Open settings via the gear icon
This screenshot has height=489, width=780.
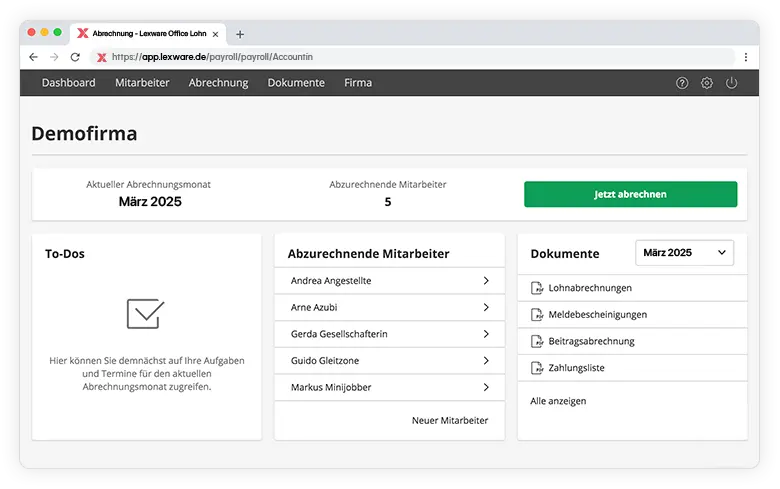(707, 83)
